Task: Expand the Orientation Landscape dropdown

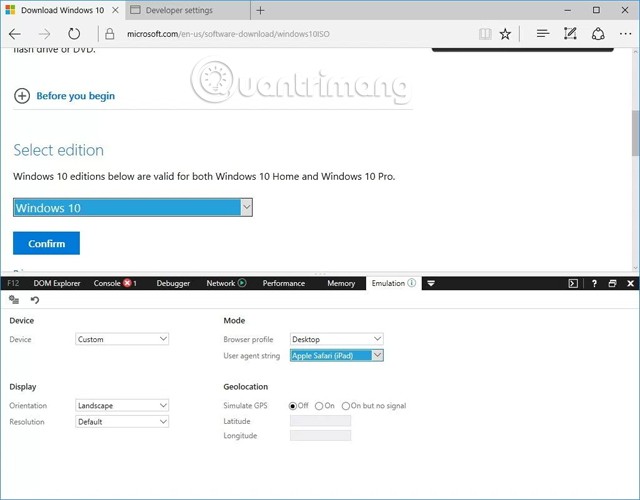Action: 122,405
